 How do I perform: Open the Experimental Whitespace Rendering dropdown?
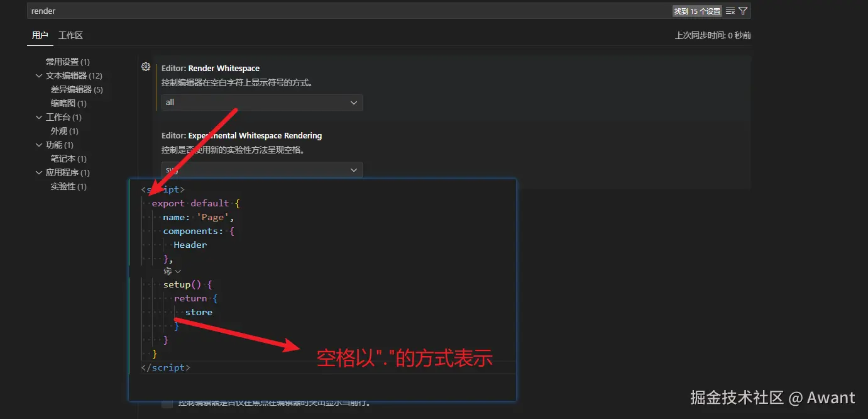[261, 170]
